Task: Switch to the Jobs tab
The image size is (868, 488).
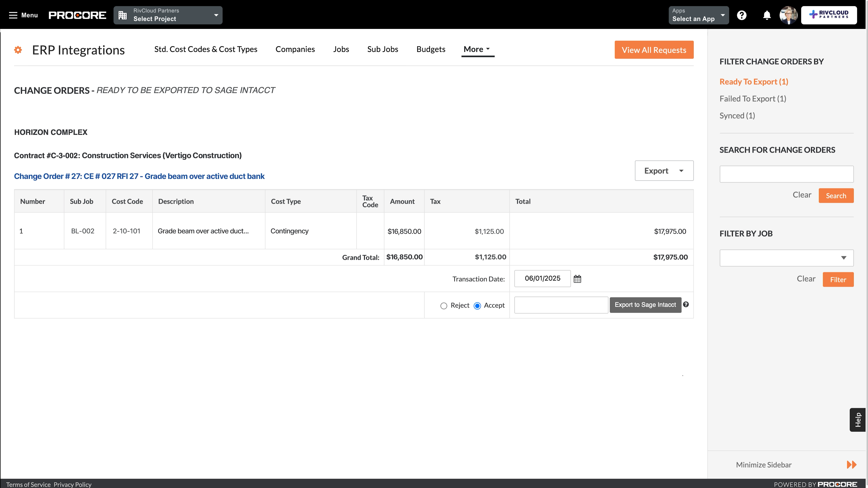Action: coord(341,49)
